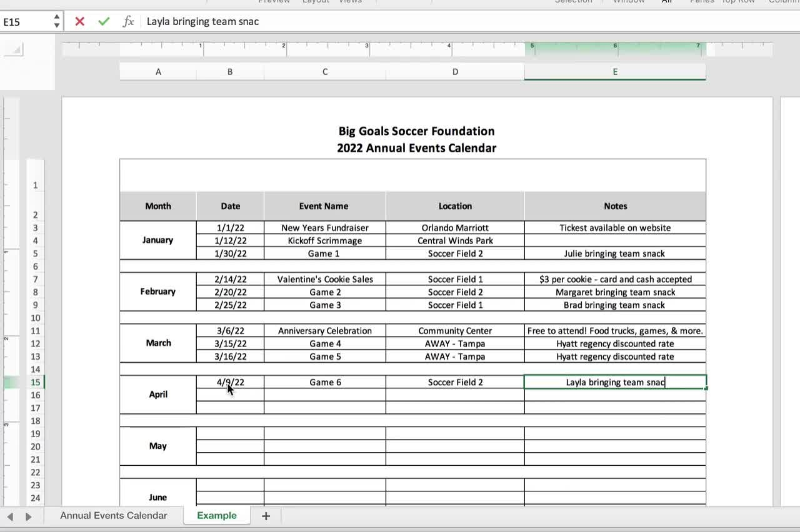The width and height of the screenshot is (800, 532).
Task: Step the Name Box dropdown arrows
Action: (x=57, y=22)
